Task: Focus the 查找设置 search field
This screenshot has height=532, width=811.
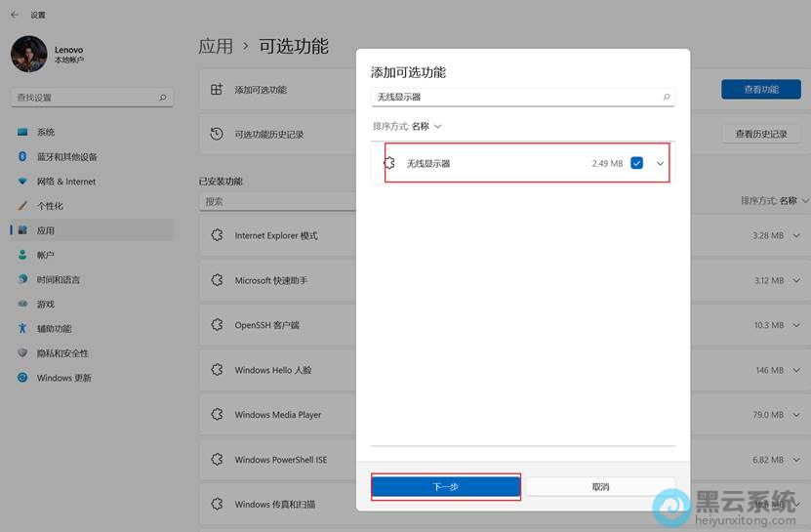Action: 92,98
